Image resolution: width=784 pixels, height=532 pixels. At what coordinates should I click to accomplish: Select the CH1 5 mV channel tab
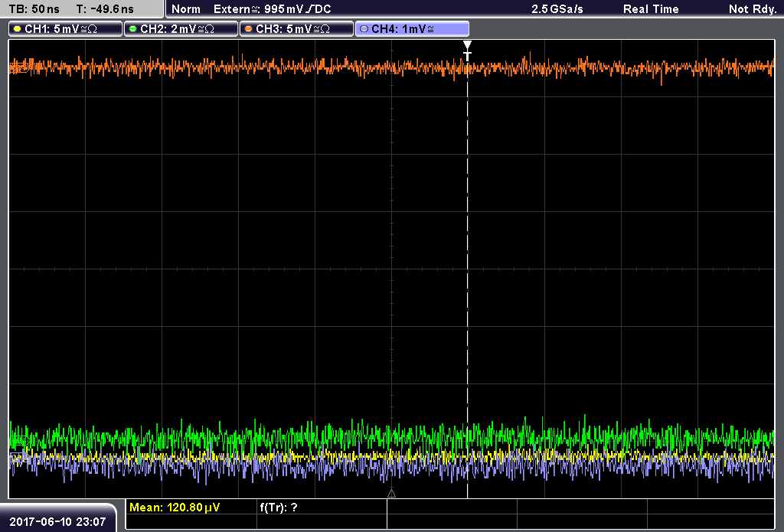pos(66,29)
